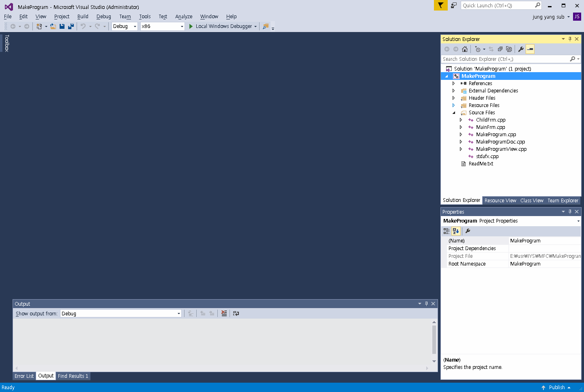This screenshot has height=392, width=584.
Task: Click the Search Solution Explorer input field
Action: [x=505, y=59]
